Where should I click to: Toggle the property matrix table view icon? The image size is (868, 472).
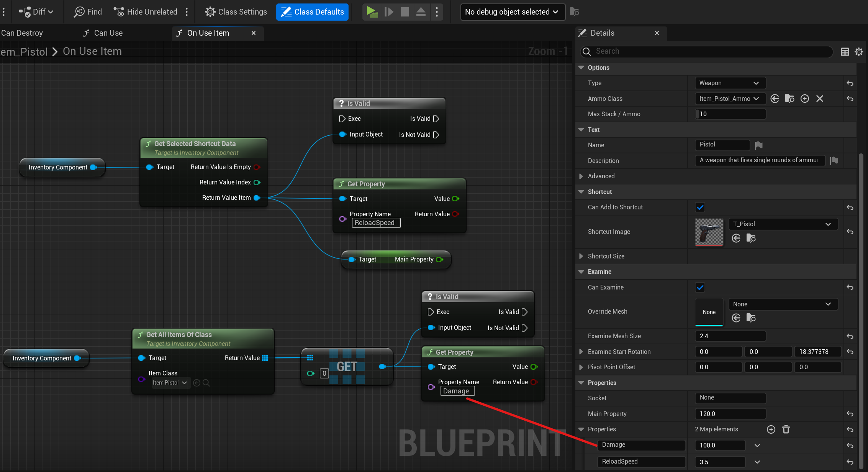pos(845,51)
